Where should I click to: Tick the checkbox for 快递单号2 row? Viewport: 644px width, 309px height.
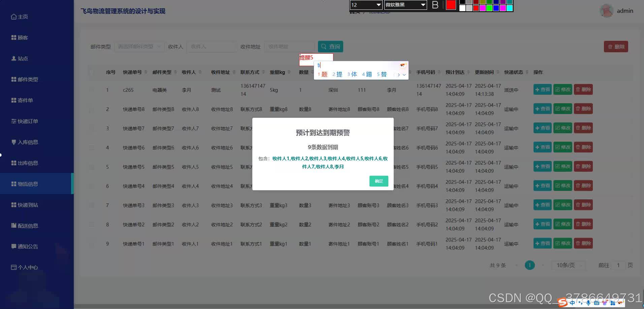tap(92, 225)
